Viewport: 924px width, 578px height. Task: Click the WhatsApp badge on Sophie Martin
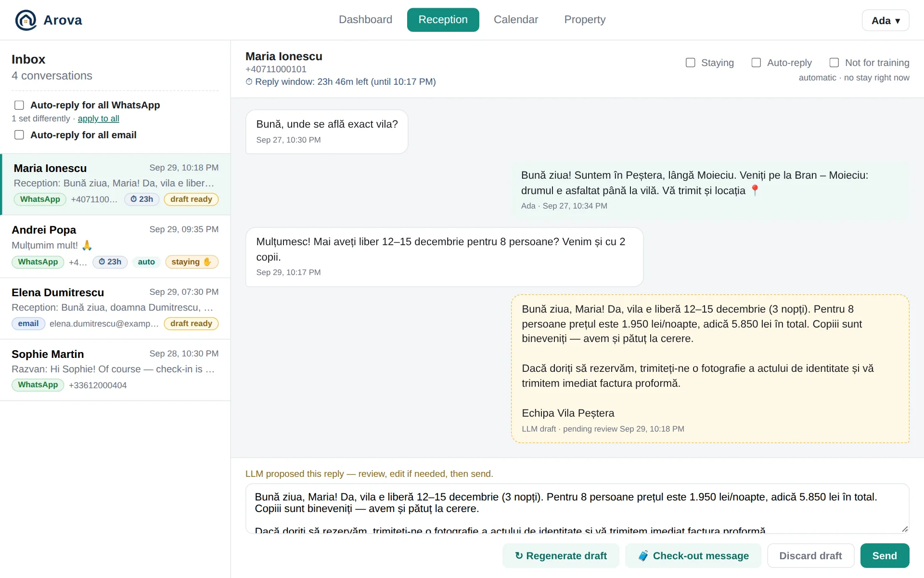pyautogui.click(x=38, y=385)
